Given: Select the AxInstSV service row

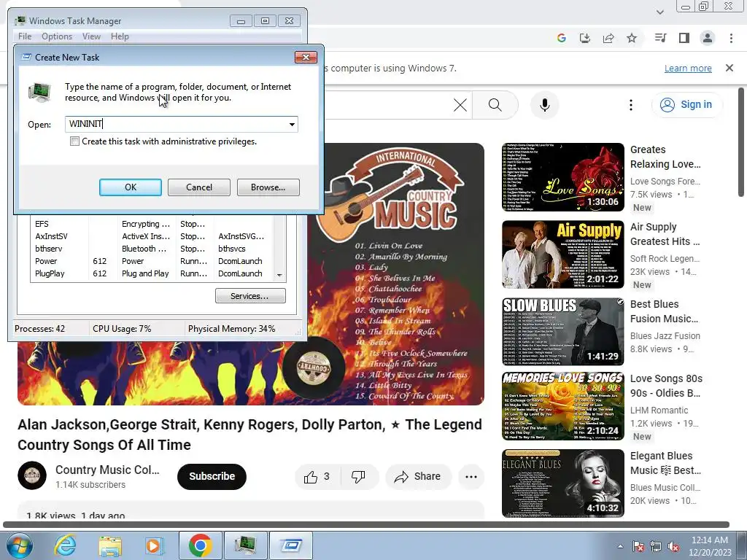Looking at the screenshot, I should 152,236.
